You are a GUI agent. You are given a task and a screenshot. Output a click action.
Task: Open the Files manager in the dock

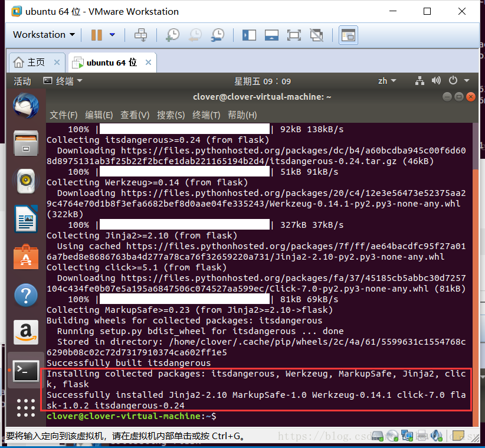[26, 143]
